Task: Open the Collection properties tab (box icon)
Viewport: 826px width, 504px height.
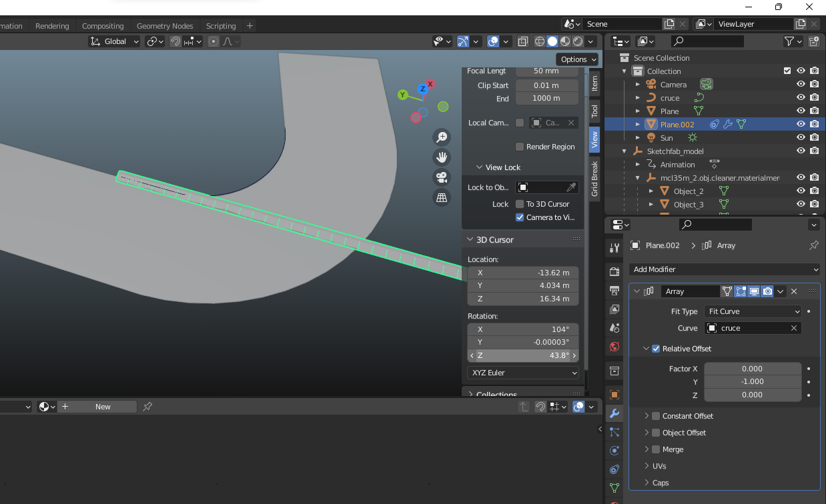Action: 614,371
